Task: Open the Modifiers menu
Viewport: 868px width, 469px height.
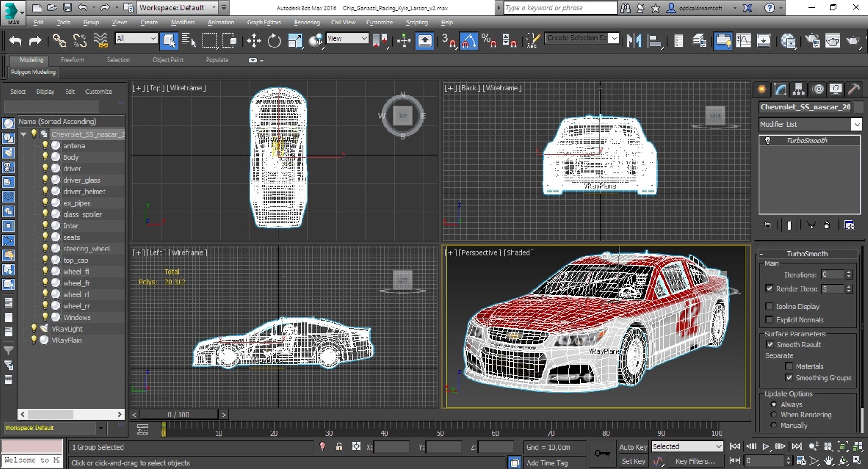Action: 183,22
